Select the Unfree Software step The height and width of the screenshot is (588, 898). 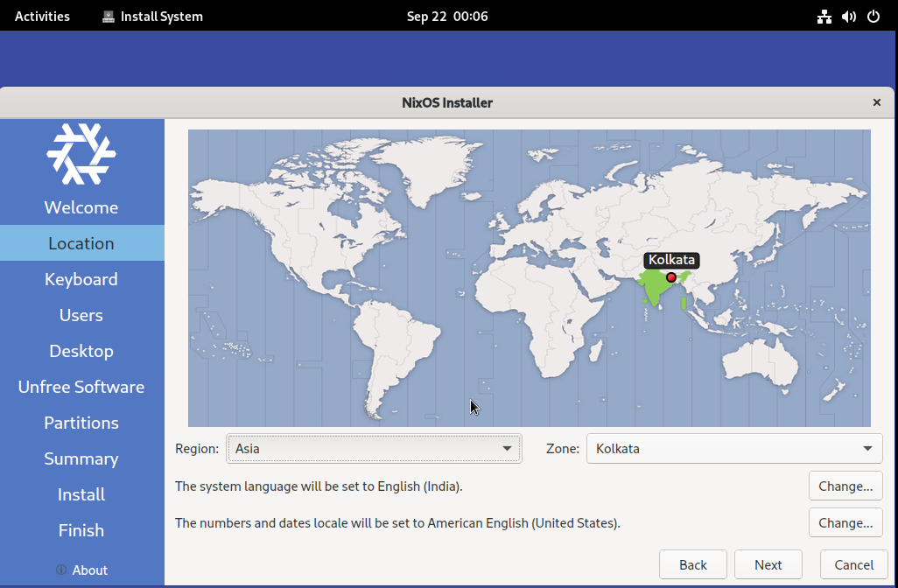pos(81,387)
